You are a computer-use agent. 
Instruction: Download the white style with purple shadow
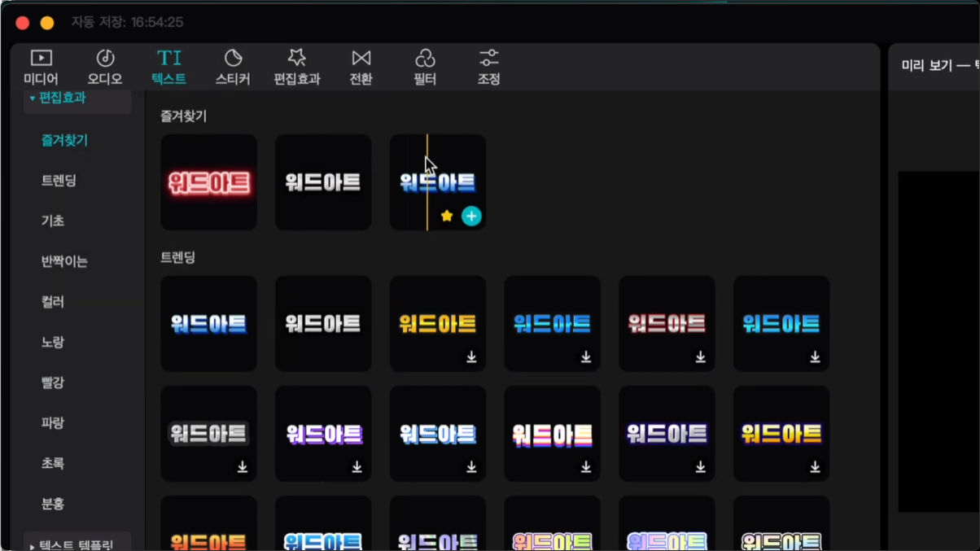click(357, 467)
